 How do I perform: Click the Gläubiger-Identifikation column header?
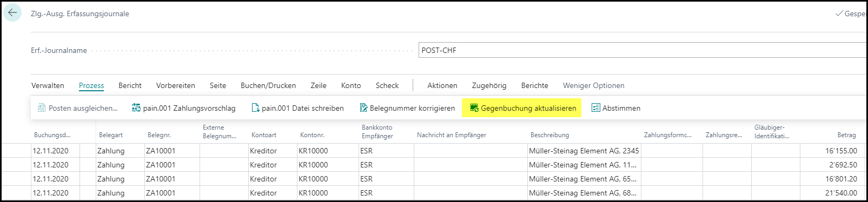pyautogui.click(x=772, y=132)
